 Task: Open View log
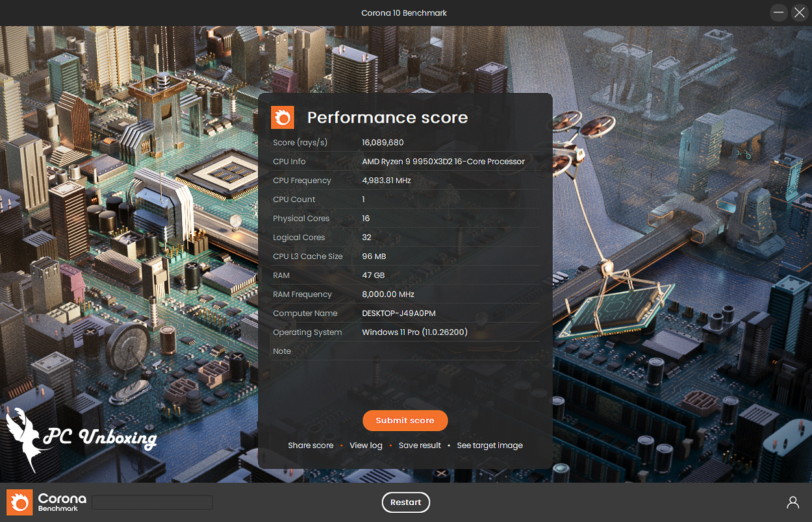coord(366,445)
